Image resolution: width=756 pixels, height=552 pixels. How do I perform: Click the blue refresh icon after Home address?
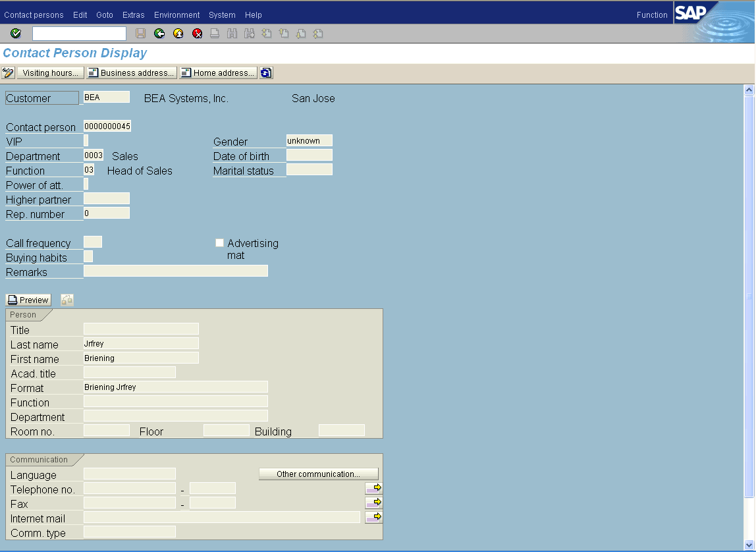tap(265, 73)
